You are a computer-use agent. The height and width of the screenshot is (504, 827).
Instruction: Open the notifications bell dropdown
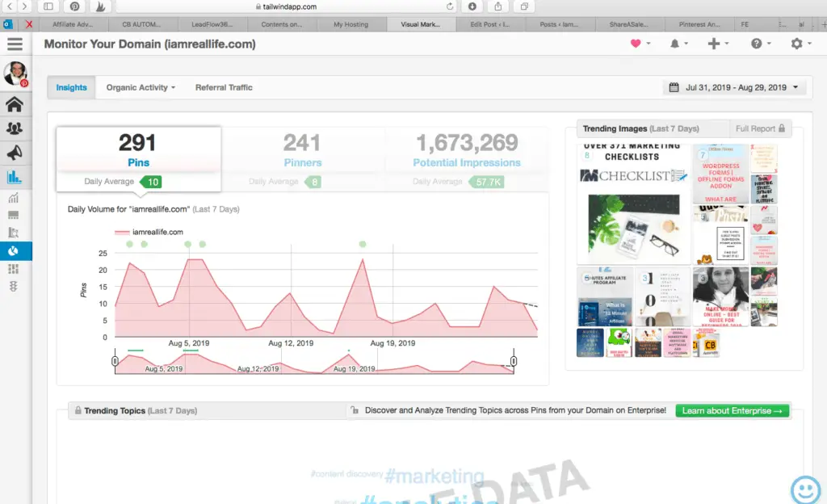pos(678,44)
